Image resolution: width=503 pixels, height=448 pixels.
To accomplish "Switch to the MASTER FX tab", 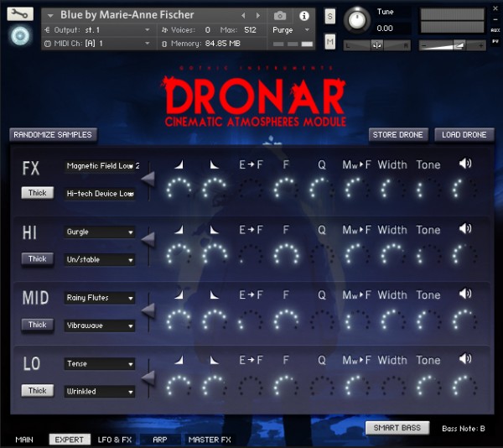I will 210,440.
